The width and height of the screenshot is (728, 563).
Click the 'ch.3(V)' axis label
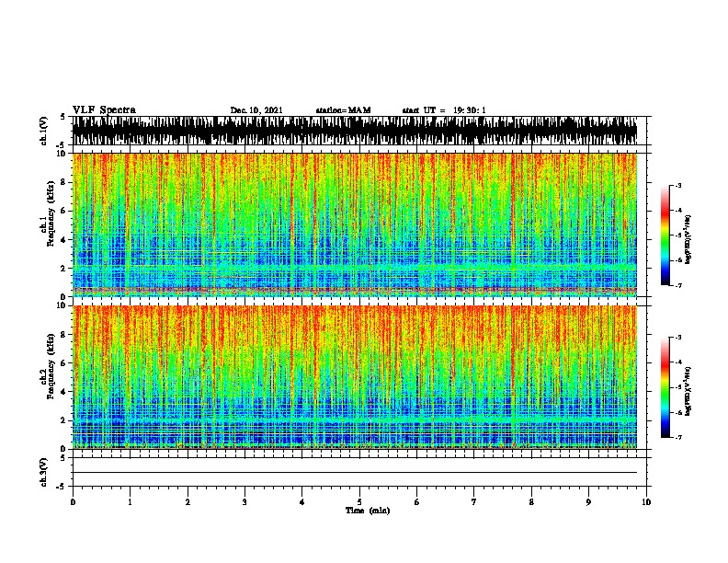point(43,472)
